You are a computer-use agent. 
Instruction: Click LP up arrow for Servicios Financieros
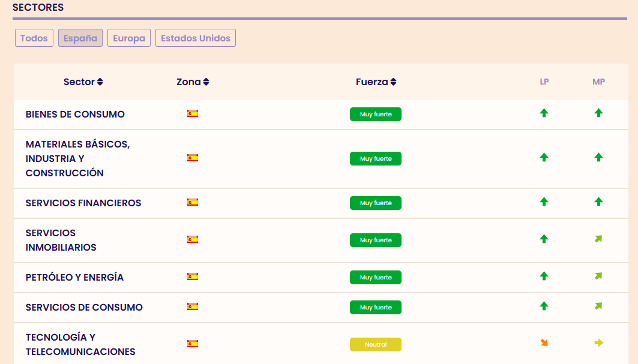(x=544, y=202)
